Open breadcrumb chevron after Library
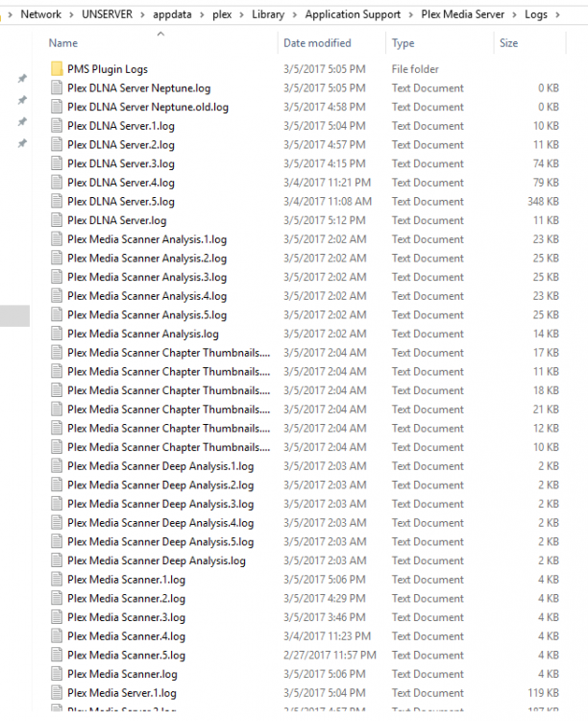588x721 pixels. [x=295, y=15]
